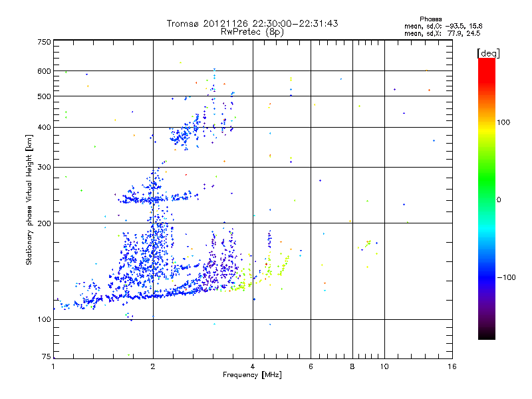The height and width of the screenshot is (399, 532).
Task: Click the "Stationary phase Virtual Height [km]" axis label
Action: pyautogui.click(x=29, y=199)
